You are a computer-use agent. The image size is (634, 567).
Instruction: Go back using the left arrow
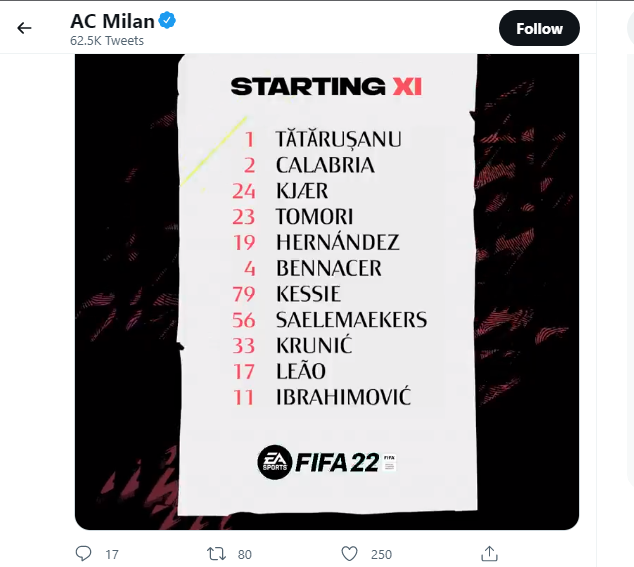25,28
